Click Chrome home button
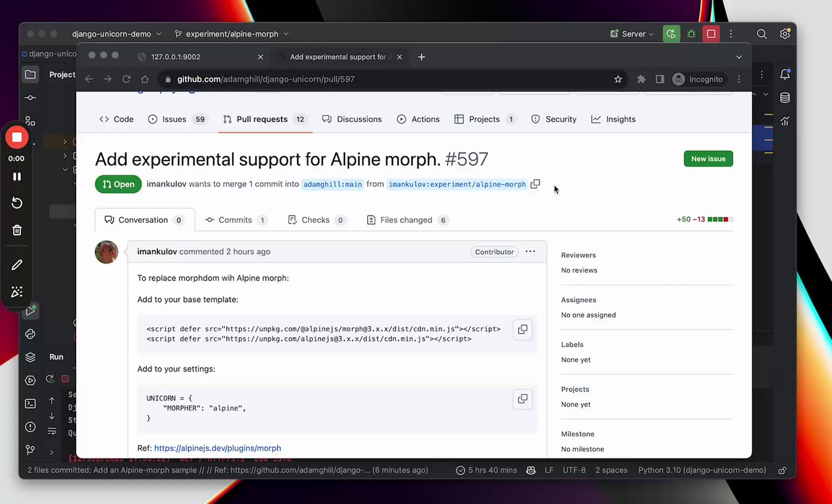 point(145,79)
